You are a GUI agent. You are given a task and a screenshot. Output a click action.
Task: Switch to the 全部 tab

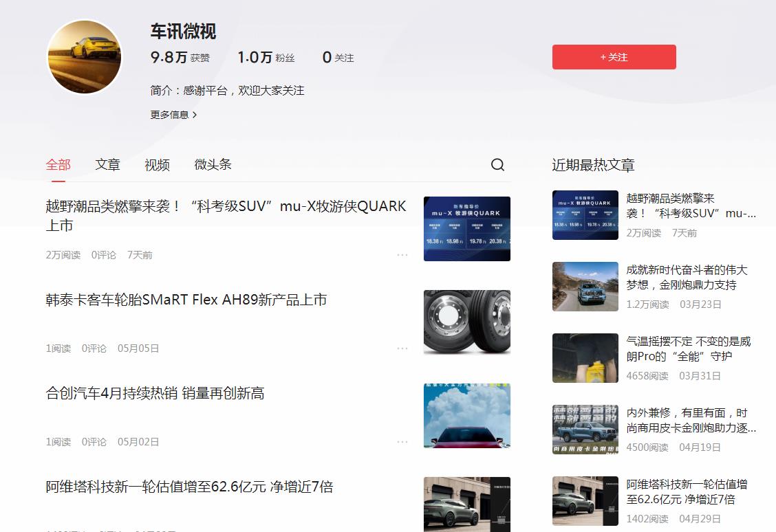click(x=58, y=165)
